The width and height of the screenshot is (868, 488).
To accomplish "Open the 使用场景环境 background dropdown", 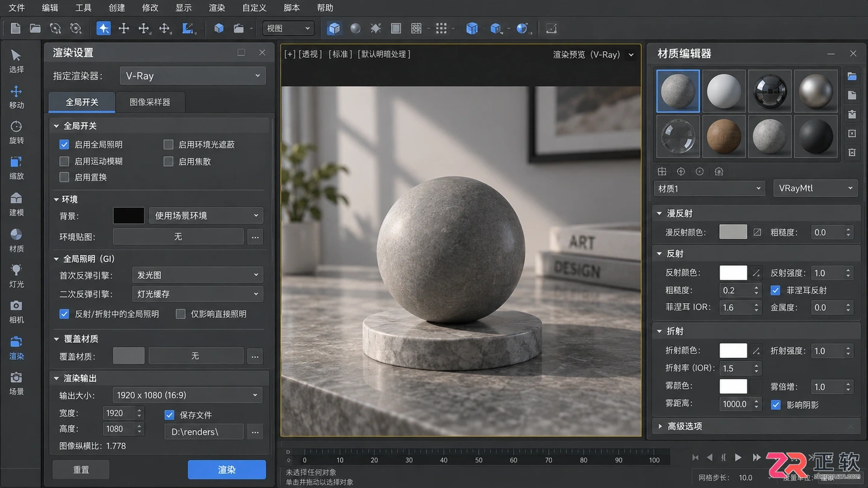I will pyautogui.click(x=206, y=216).
